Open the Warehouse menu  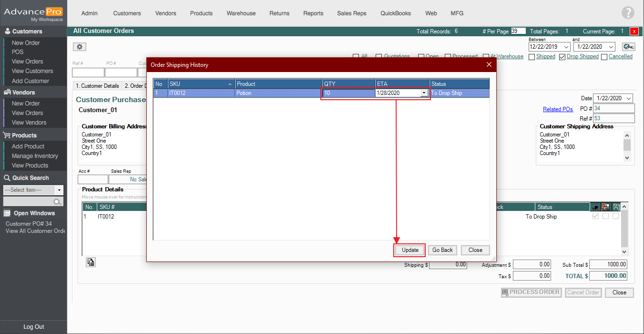pos(241,13)
